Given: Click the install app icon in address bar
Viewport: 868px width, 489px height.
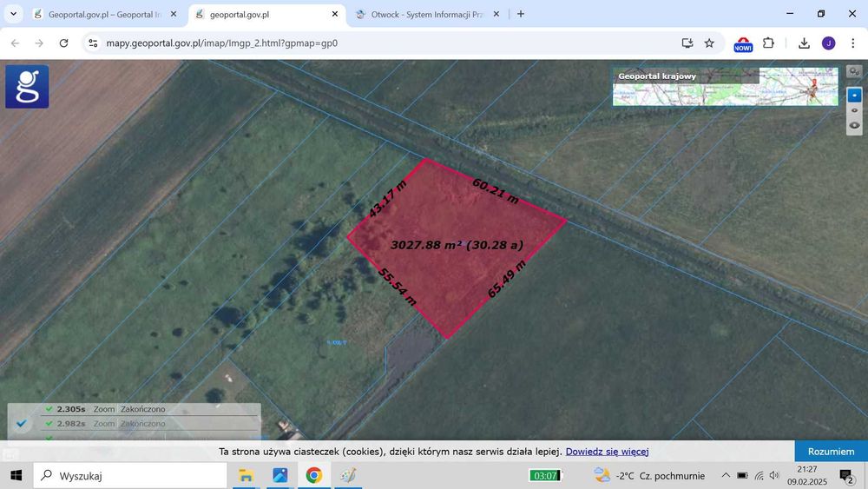Looking at the screenshot, I should point(687,43).
